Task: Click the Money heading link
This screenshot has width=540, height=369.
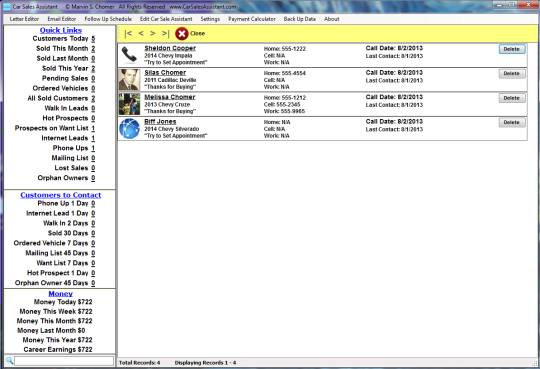Action: click(x=61, y=294)
